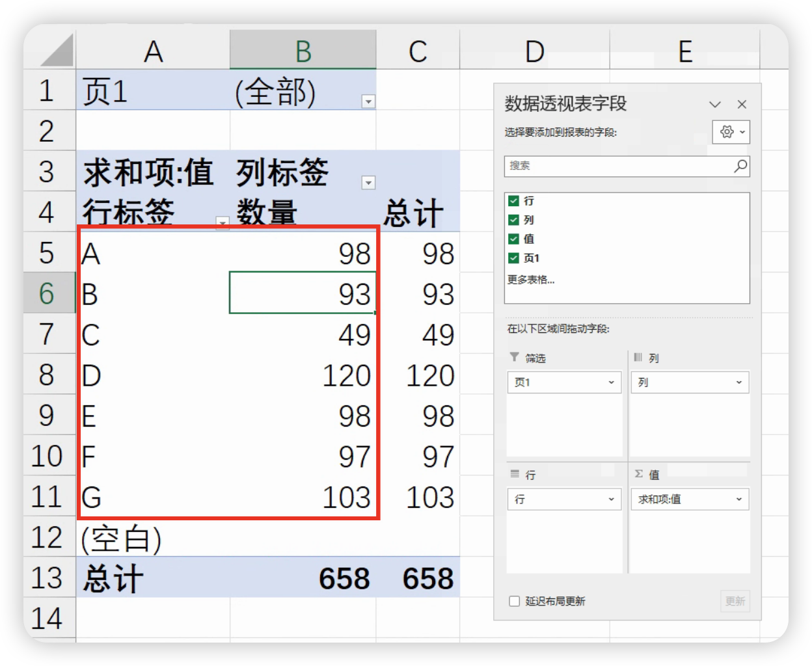The image size is (812, 666).
Task: Open the gear tools menu in field pane
Action: point(731,132)
